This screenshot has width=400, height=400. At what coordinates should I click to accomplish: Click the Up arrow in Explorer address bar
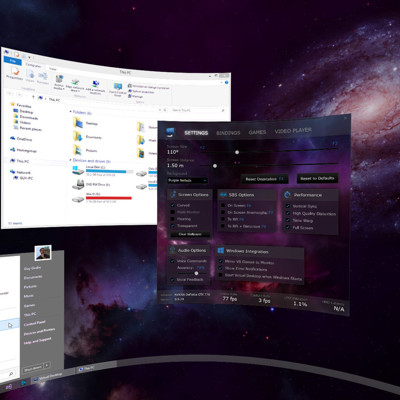click(x=33, y=97)
